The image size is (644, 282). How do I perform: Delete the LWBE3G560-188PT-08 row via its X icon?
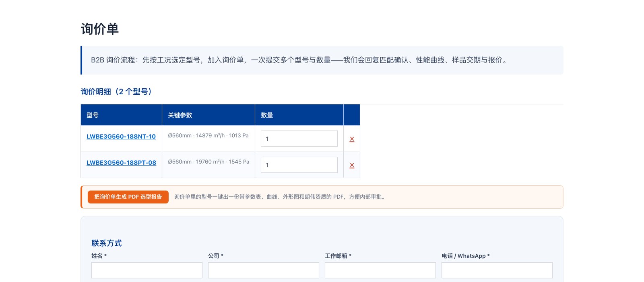click(x=352, y=165)
